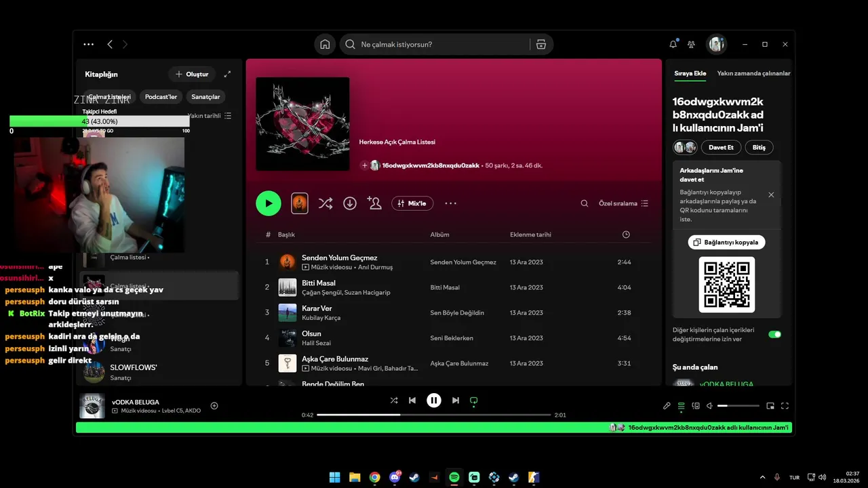The height and width of the screenshot is (488, 868).
Task: Select track 'Karar Ver'
Action: (x=453, y=312)
